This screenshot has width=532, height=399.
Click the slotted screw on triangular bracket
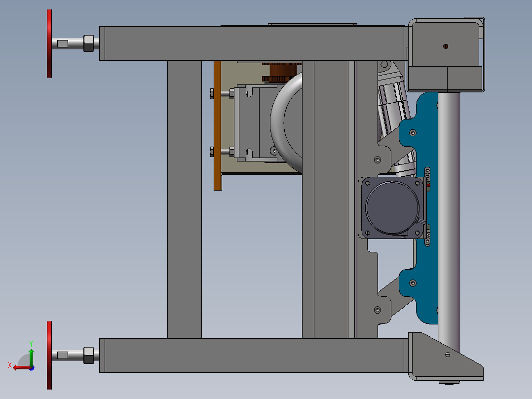coord(448,355)
